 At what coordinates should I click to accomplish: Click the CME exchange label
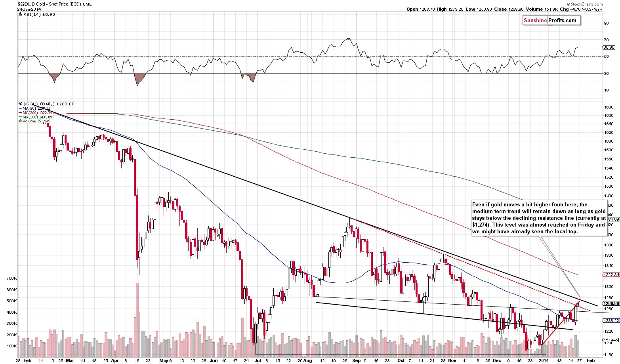pos(88,4)
